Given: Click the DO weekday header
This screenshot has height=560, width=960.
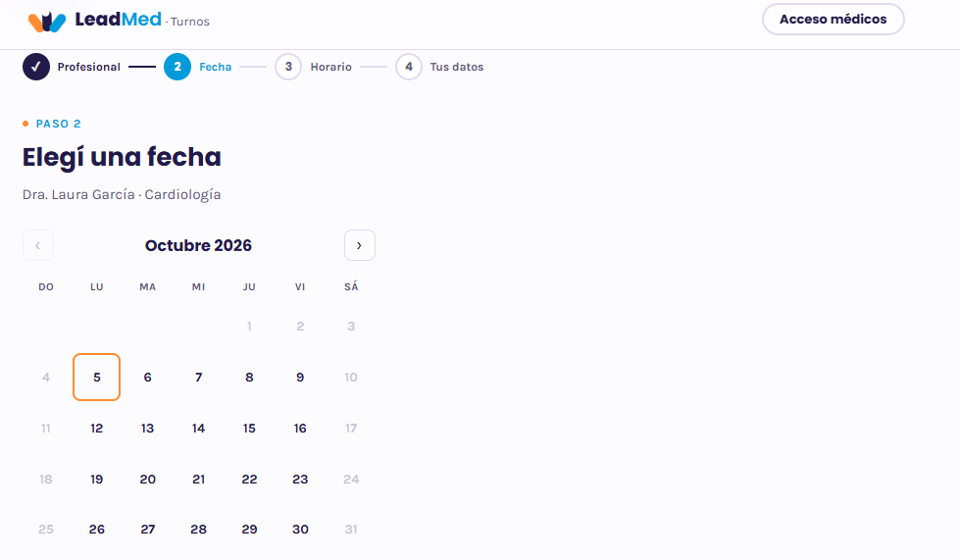Looking at the screenshot, I should (x=46, y=287).
